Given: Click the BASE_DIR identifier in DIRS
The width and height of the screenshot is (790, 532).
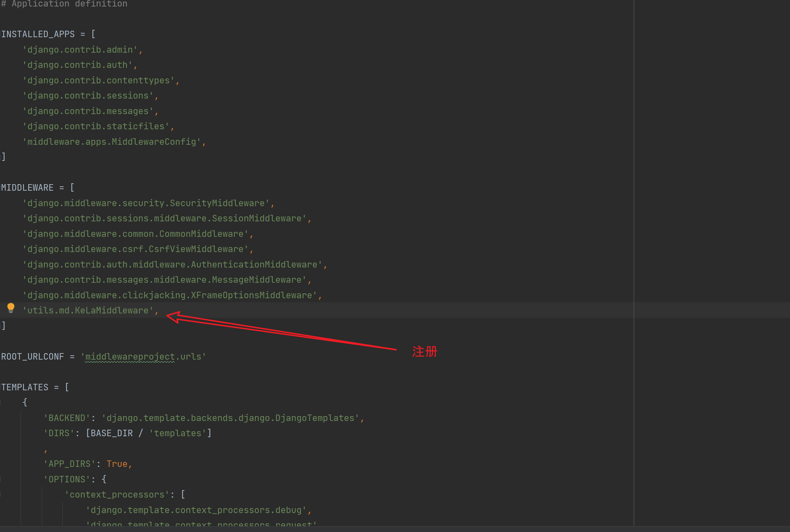Looking at the screenshot, I should point(112,433).
